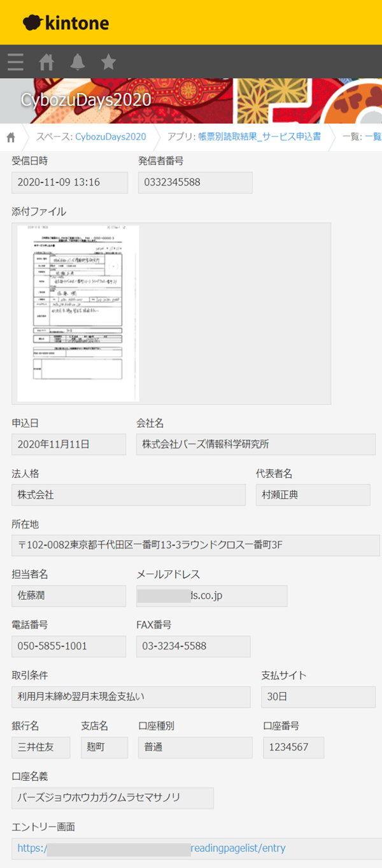The image size is (382, 868).
Task: Select company name 株式会社バーズ情報科学研究所
Action: [x=256, y=444]
